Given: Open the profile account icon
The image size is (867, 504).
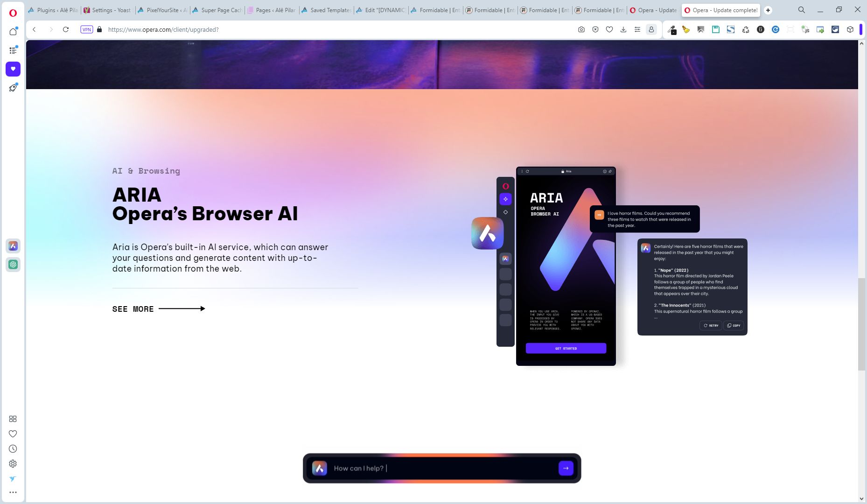Looking at the screenshot, I should pyautogui.click(x=651, y=29).
